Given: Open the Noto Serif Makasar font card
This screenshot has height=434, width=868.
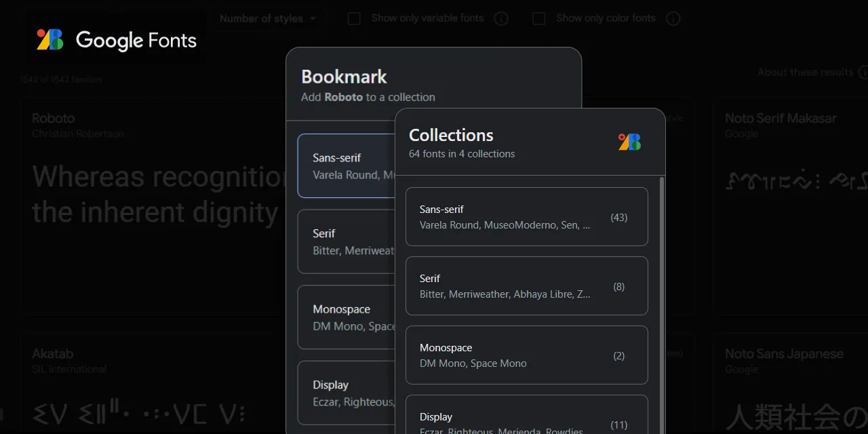Looking at the screenshot, I should [790, 207].
